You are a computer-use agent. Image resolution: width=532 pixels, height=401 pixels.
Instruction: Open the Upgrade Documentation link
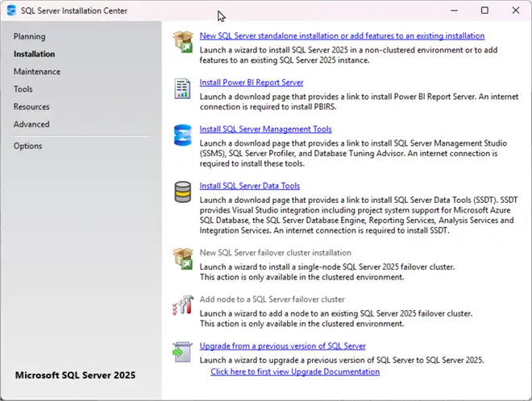295,372
